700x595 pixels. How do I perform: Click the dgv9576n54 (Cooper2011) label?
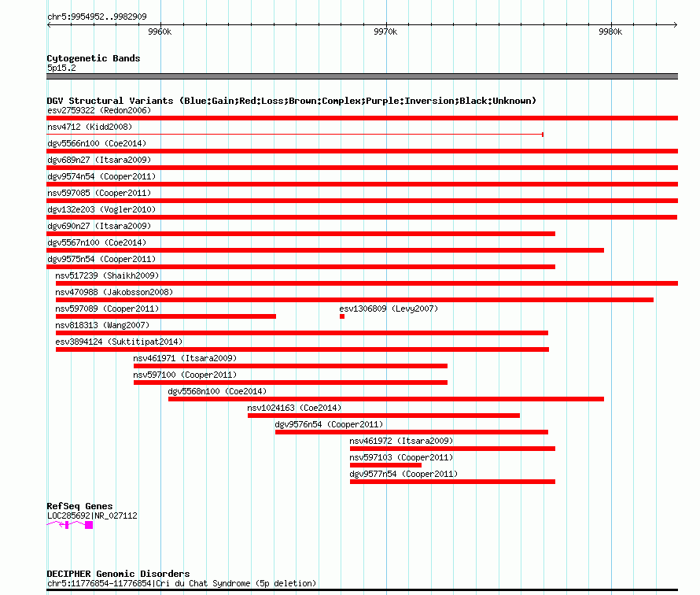click(329, 424)
